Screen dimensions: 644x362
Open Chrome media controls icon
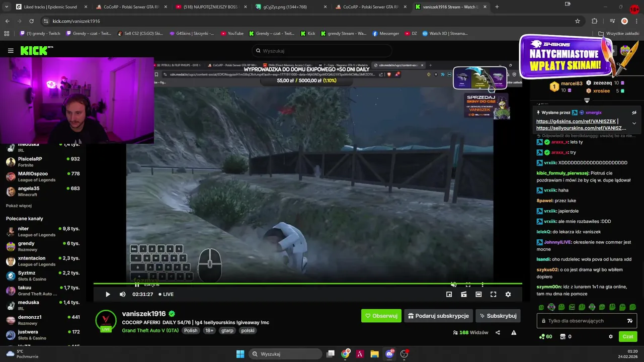(612, 21)
